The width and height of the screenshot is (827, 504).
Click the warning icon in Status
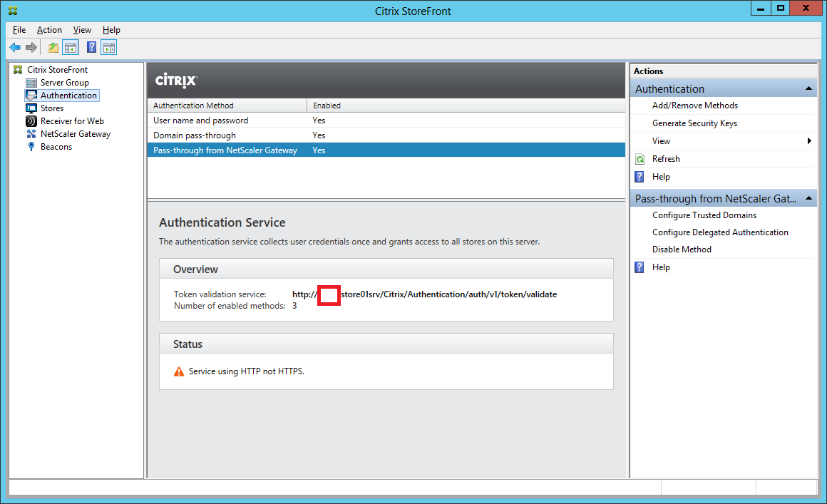180,371
